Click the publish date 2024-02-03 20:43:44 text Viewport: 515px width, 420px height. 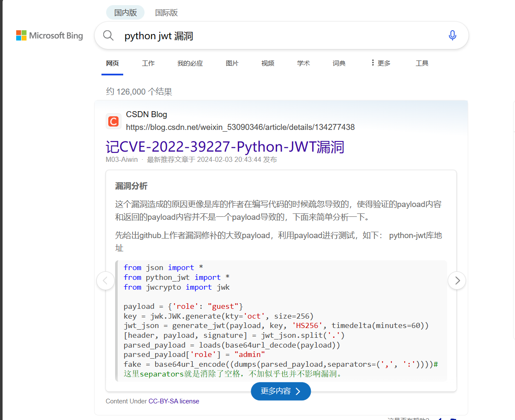[x=229, y=160]
